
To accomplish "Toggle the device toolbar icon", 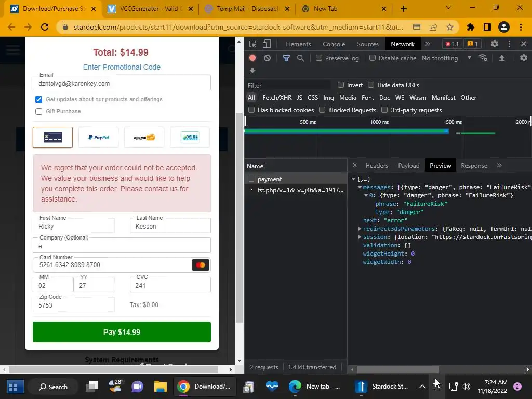I will (267, 44).
